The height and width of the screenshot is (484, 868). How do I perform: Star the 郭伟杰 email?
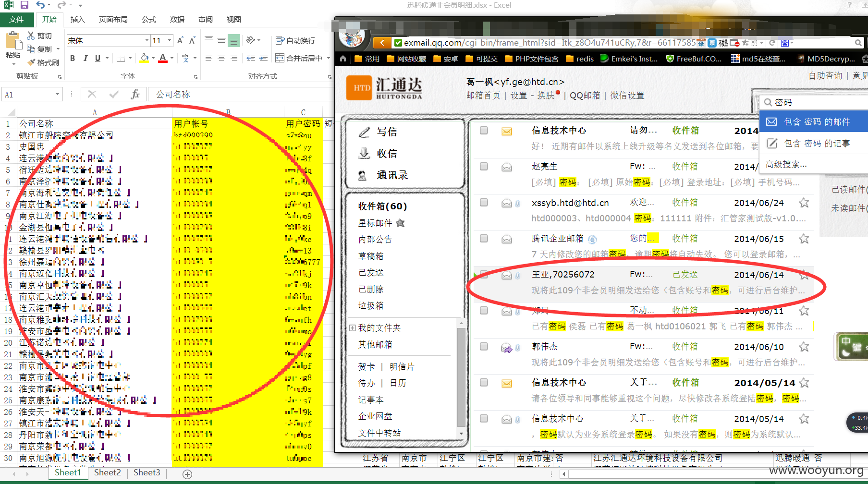coord(804,347)
